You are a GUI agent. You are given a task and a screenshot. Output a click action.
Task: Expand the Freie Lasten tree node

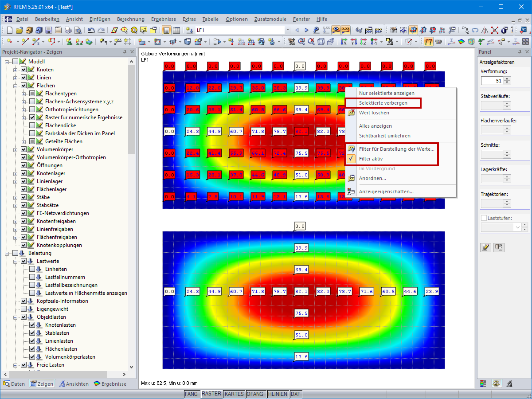point(16,365)
